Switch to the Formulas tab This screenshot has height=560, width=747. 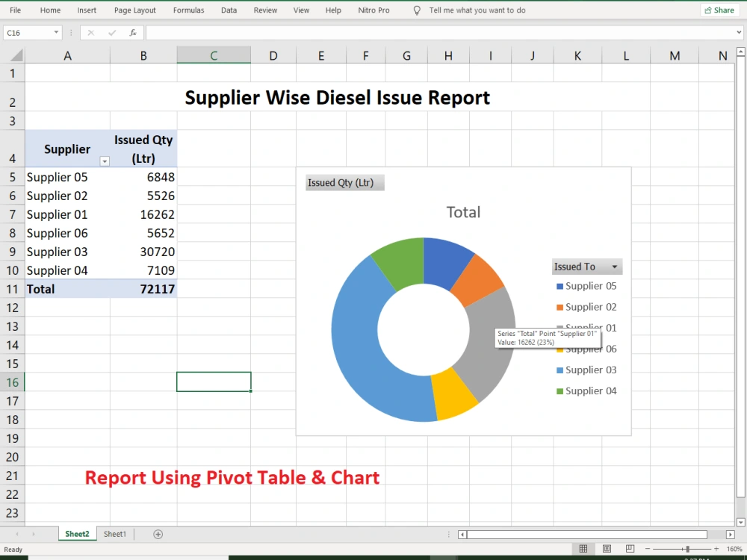(189, 10)
